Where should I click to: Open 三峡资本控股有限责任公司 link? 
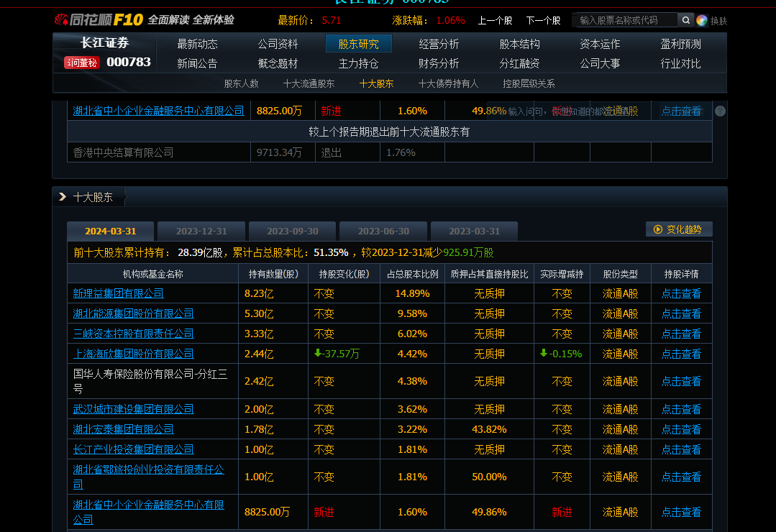pos(134,334)
